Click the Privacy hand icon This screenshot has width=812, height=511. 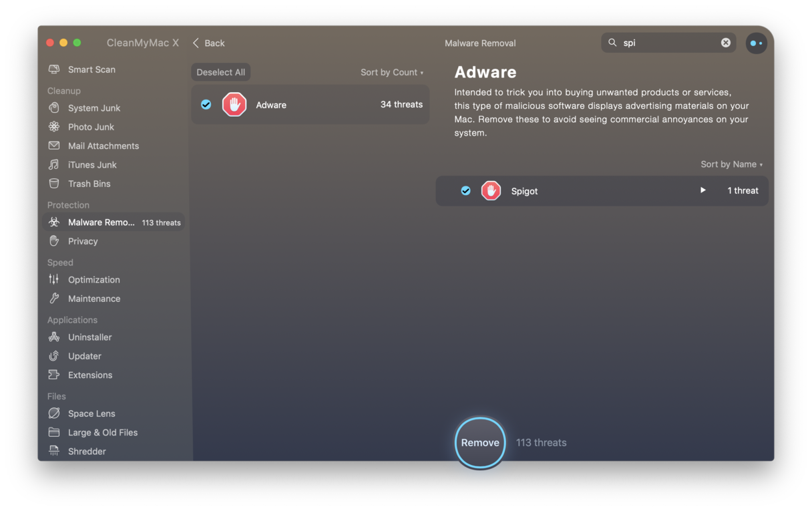pos(54,241)
